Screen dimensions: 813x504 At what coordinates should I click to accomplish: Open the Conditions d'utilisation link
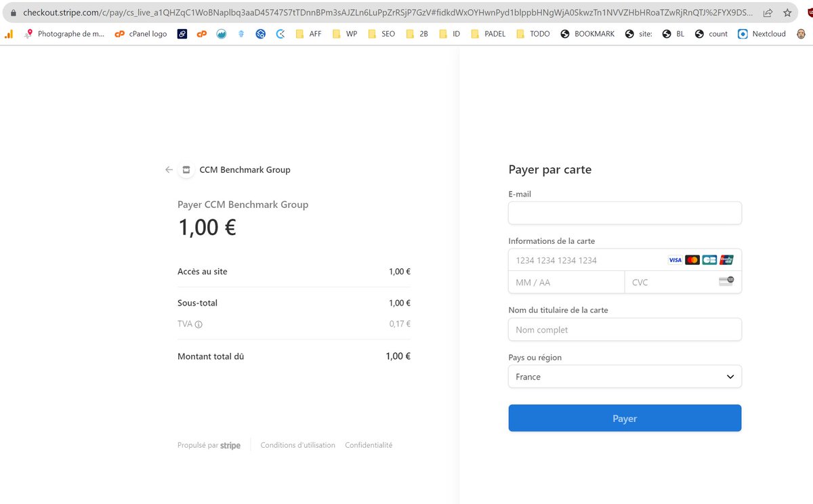pyautogui.click(x=297, y=445)
